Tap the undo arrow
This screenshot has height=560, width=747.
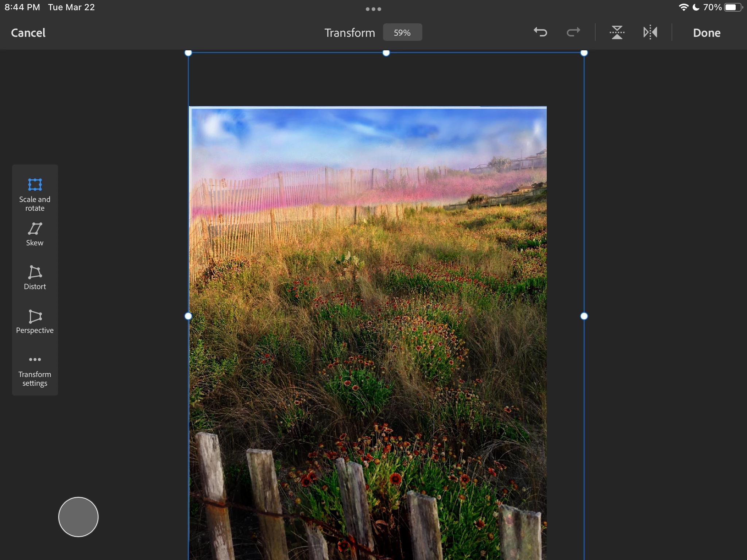[540, 32]
